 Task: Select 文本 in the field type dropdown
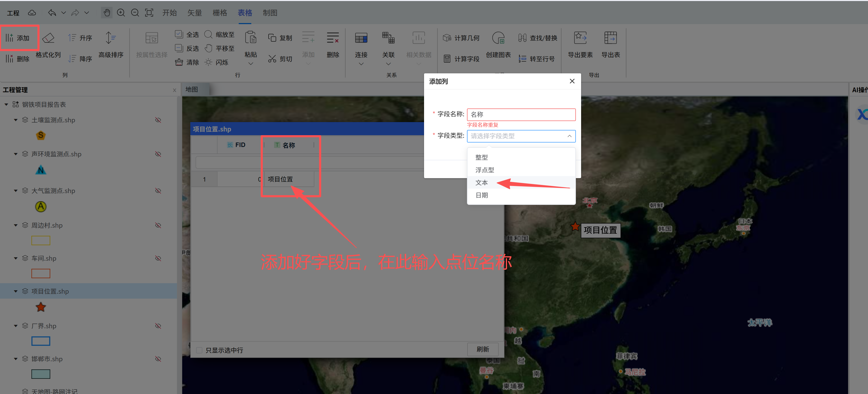click(482, 183)
